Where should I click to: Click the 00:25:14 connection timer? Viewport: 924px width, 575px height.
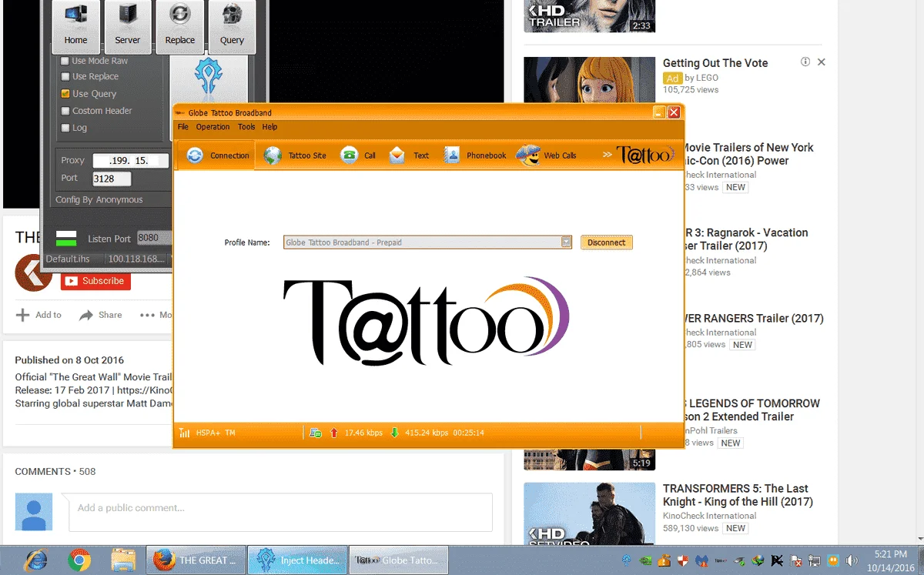[469, 433]
